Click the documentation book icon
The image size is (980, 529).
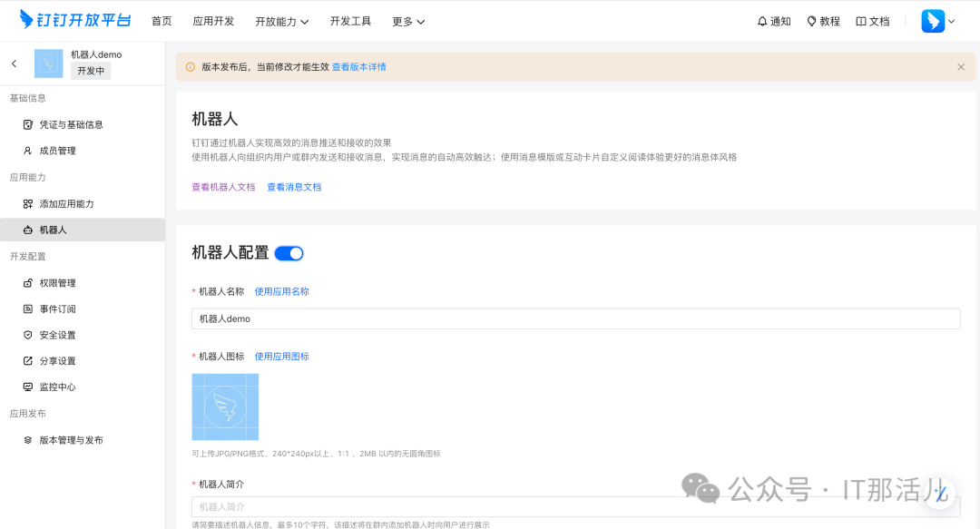(x=860, y=21)
